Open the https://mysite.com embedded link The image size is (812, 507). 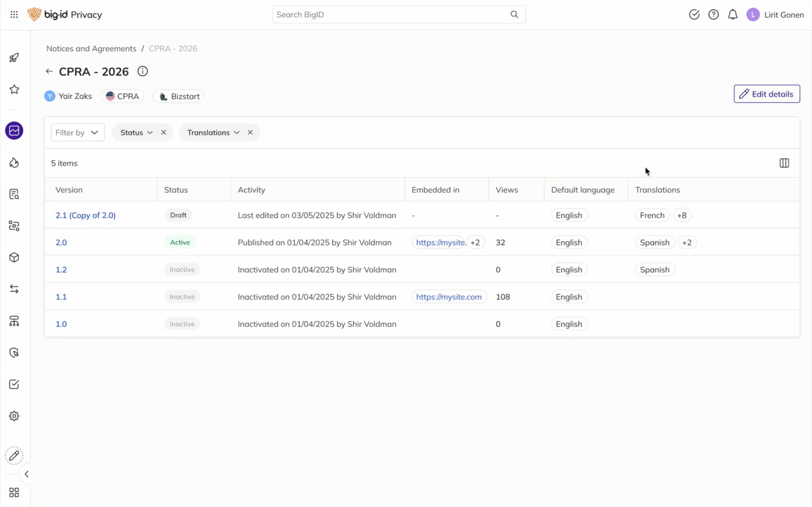coord(449,296)
